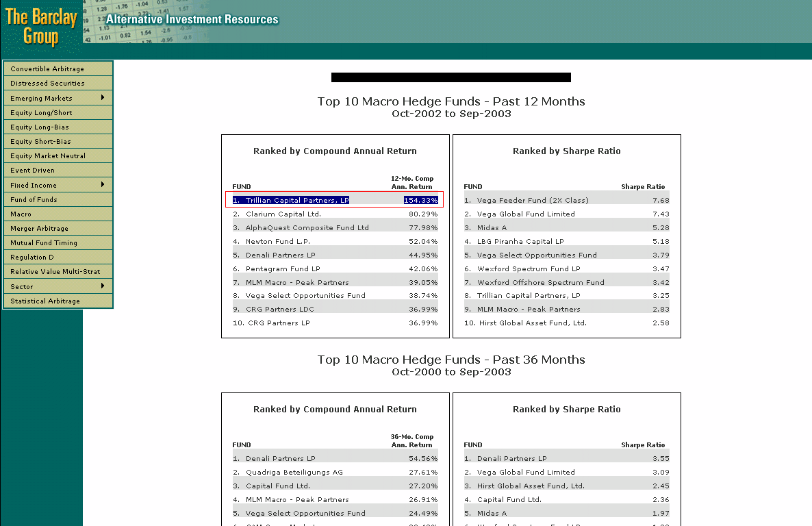The height and width of the screenshot is (526, 812).
Task: Click CRG Partners LDC row
Action: pyautogui.click(x=335, y=309)
